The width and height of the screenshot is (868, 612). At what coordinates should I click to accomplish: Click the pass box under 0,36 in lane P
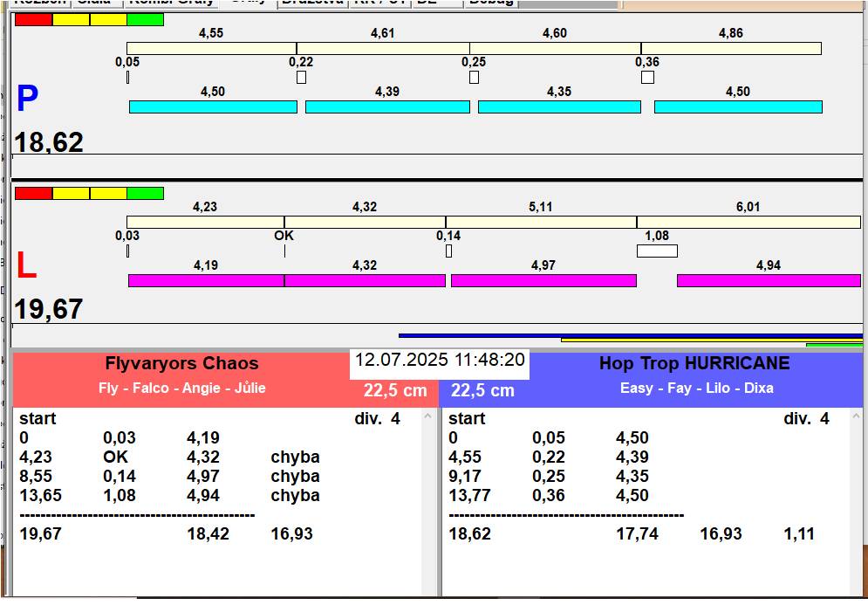click(x=647, y=77)
